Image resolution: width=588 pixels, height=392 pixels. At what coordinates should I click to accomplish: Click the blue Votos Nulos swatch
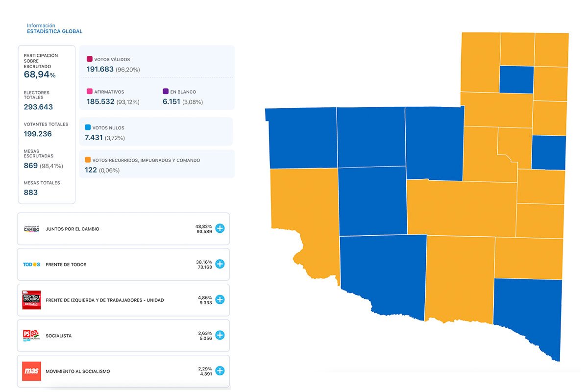(88, 127)
